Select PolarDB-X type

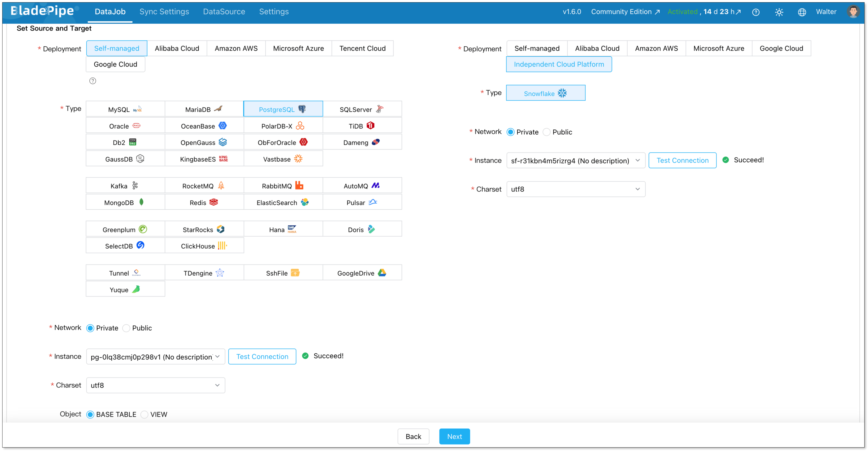click(x=283, y=126)
